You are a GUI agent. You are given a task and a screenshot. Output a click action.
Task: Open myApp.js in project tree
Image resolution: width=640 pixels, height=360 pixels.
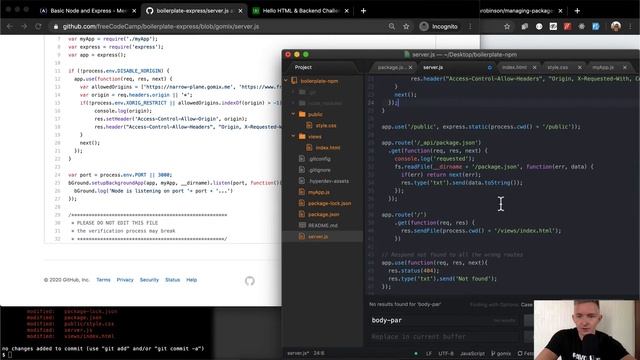coord(319,192)
